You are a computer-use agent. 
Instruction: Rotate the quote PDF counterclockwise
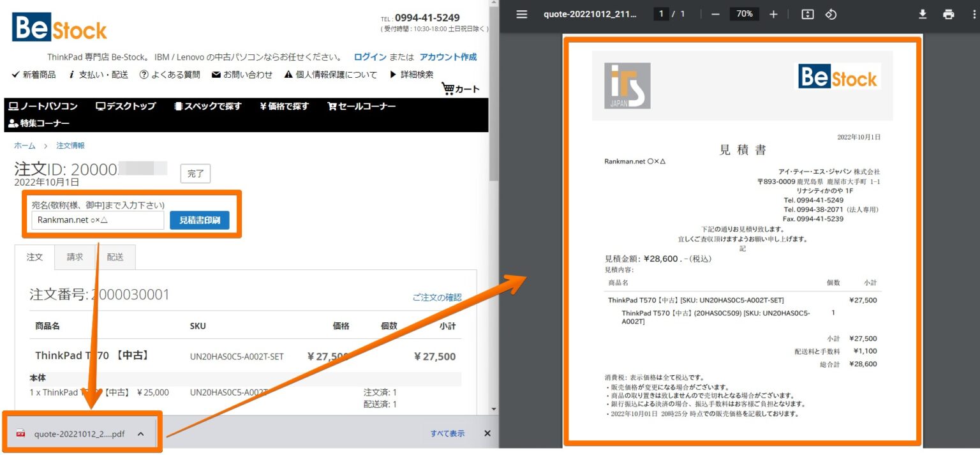coord(831,14)
